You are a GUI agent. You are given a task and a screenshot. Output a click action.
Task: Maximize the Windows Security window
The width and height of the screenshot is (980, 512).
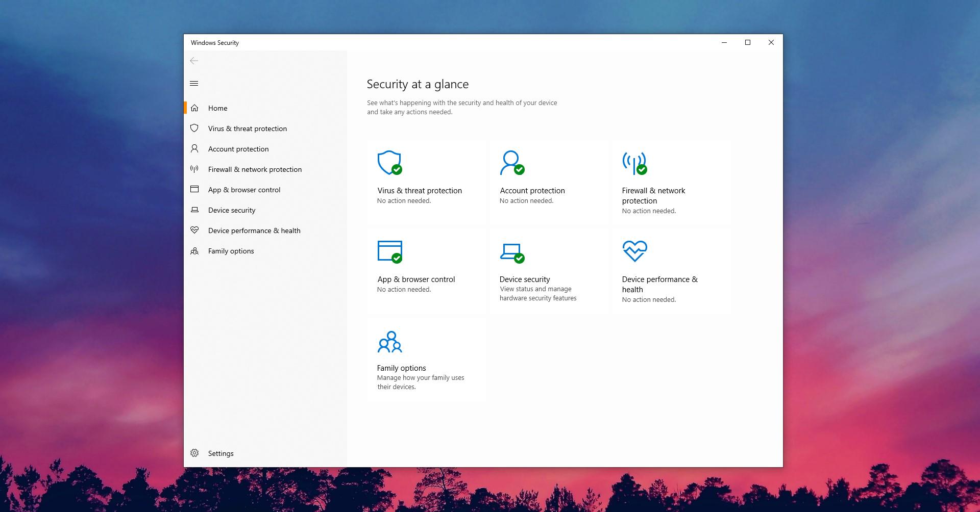(x=748, y=42)
